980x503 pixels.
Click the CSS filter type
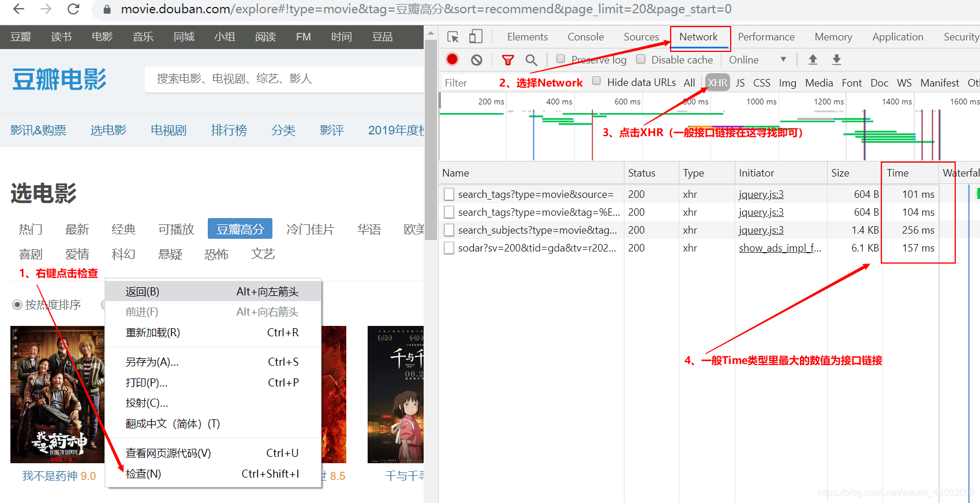[762, 82]
